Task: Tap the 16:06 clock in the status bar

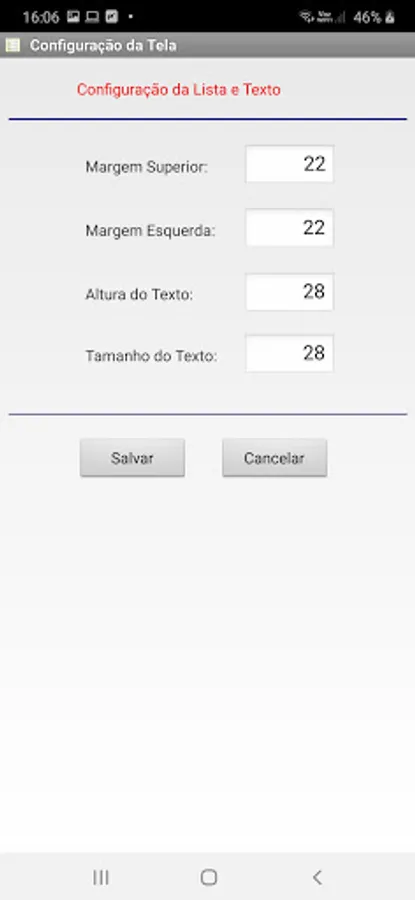Action: (x=41, y=17)
